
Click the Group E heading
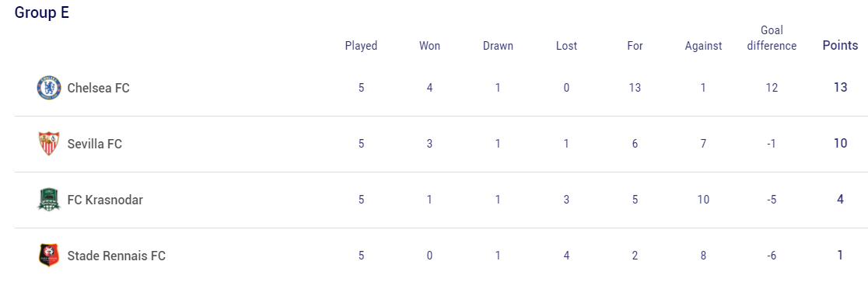point(42,12)
